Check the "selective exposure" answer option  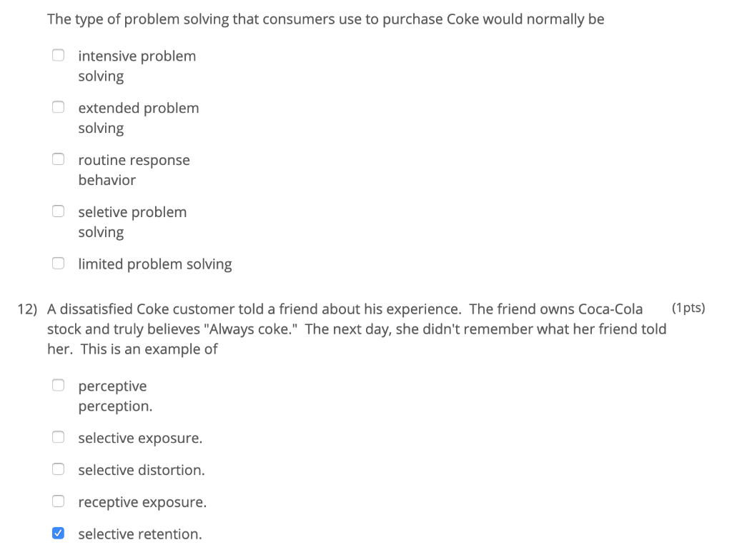(58, 436)
